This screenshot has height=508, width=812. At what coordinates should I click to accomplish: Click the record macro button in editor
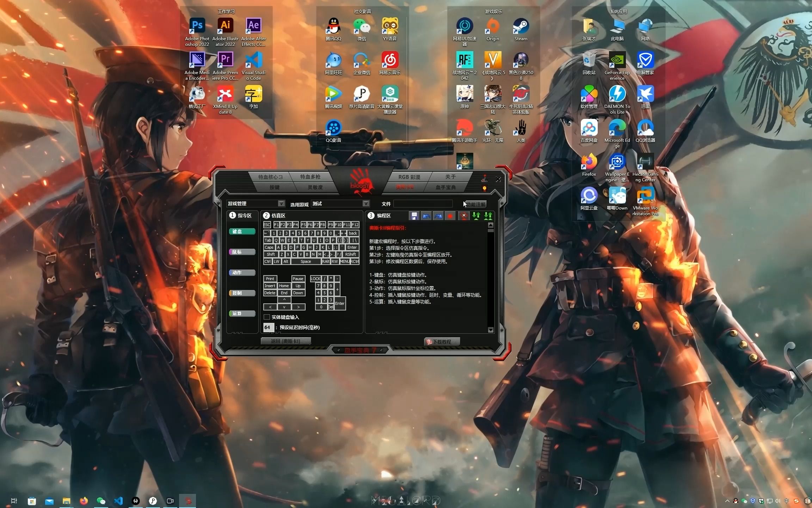tap(448, 216)
